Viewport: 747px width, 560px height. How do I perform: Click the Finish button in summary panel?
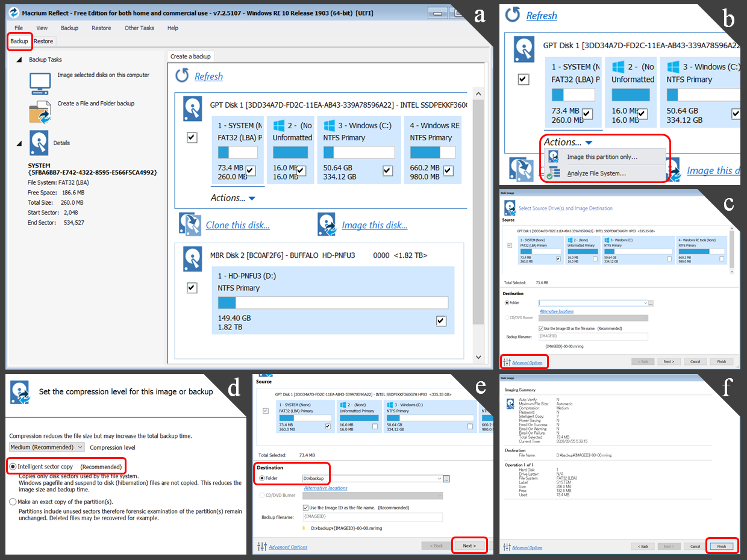[x=721, y=546]
